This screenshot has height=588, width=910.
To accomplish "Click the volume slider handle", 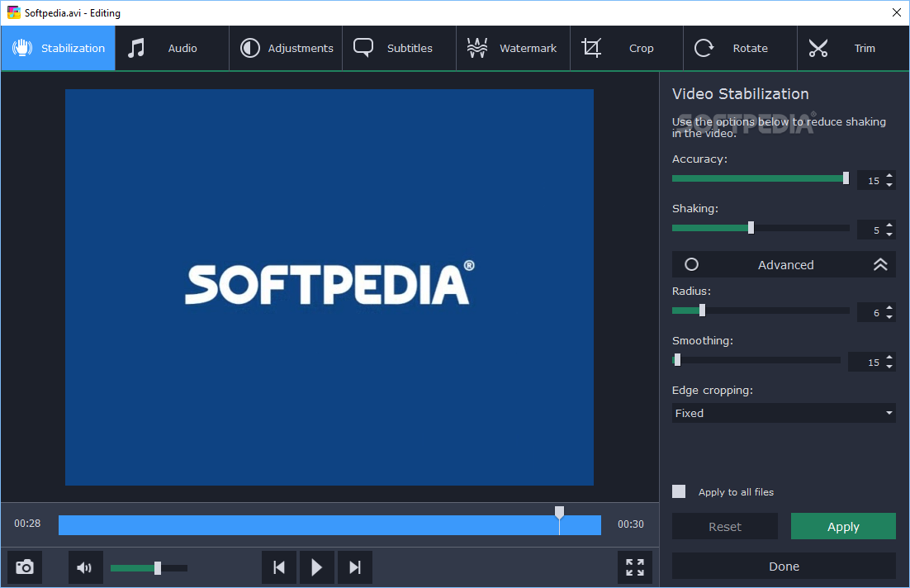I will 157,567.
